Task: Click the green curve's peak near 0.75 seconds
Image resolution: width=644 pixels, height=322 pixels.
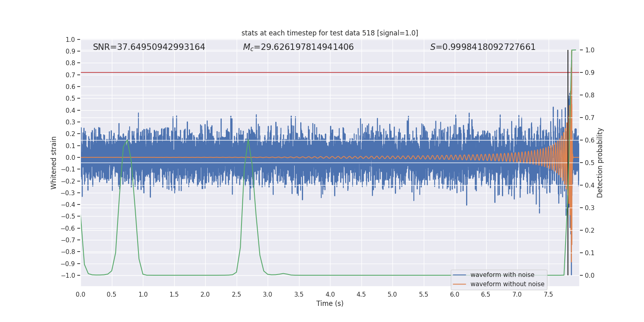Action: tap(127, 140)
